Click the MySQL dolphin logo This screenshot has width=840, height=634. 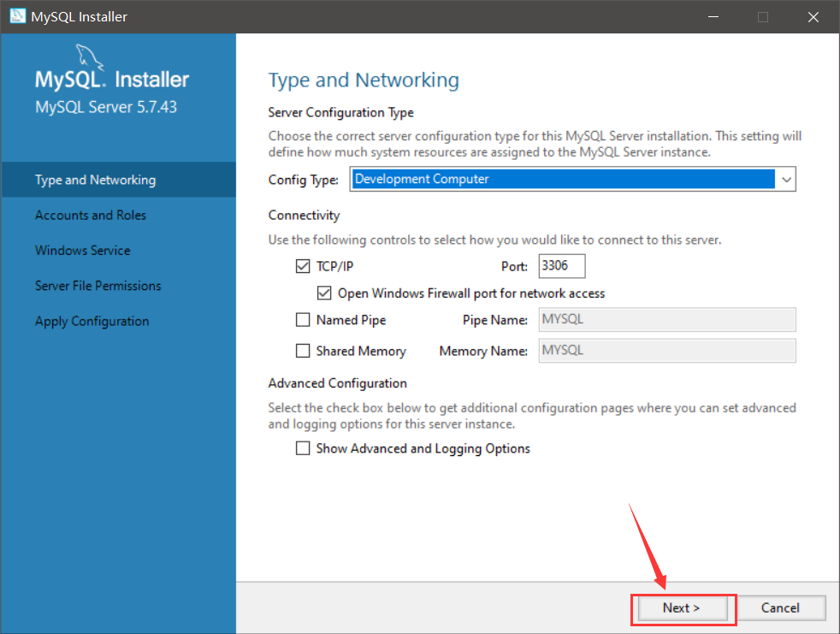(89, 56)
